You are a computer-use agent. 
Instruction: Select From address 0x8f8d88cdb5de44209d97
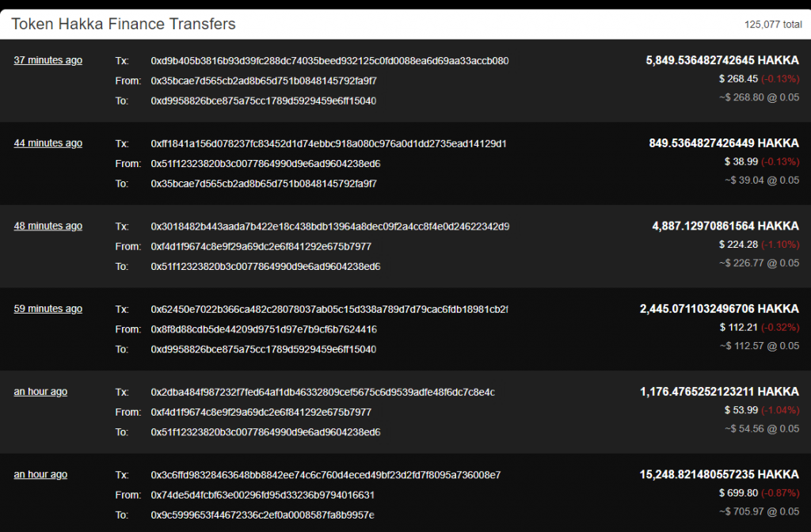(264, 329)
